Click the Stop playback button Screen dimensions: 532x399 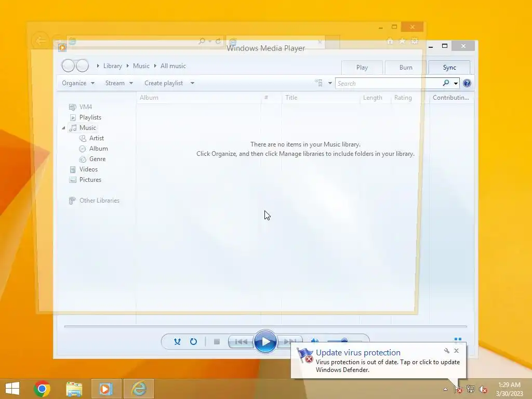pyautogui.click(x=217, y=342)
